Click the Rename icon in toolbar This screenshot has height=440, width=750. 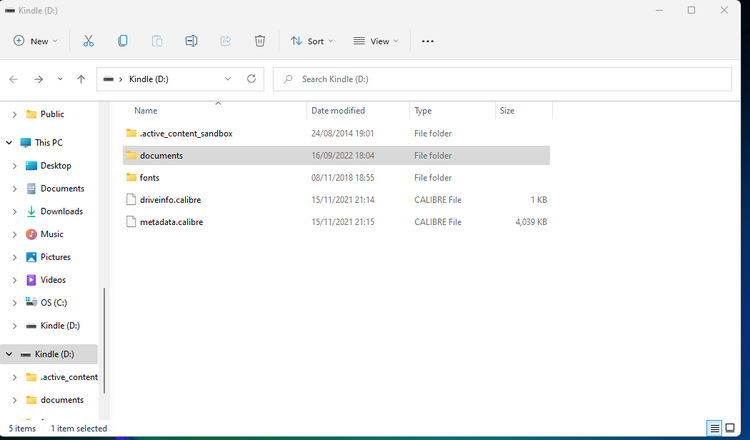(x=191, y=41)
